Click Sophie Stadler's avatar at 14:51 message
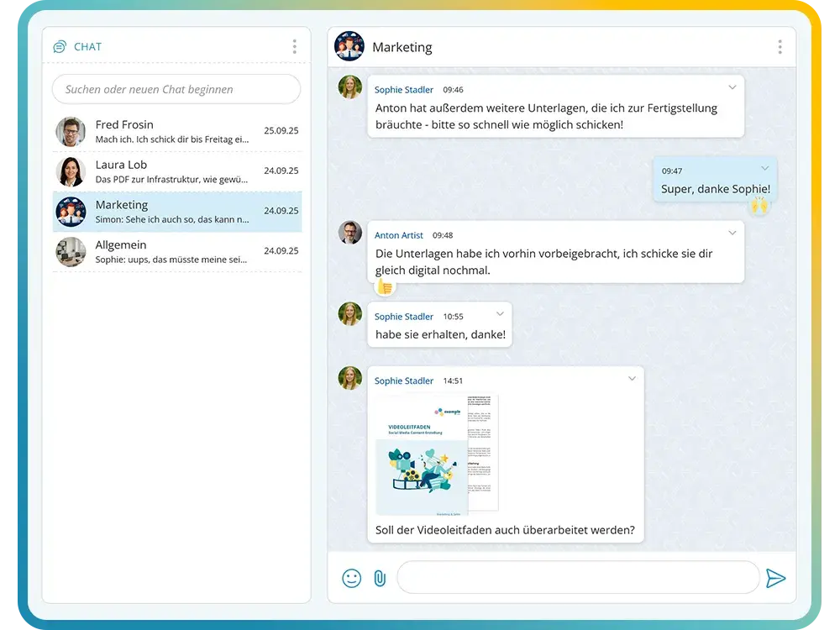Viewport: 840px width, 630px height. click(x=350, y=378)
